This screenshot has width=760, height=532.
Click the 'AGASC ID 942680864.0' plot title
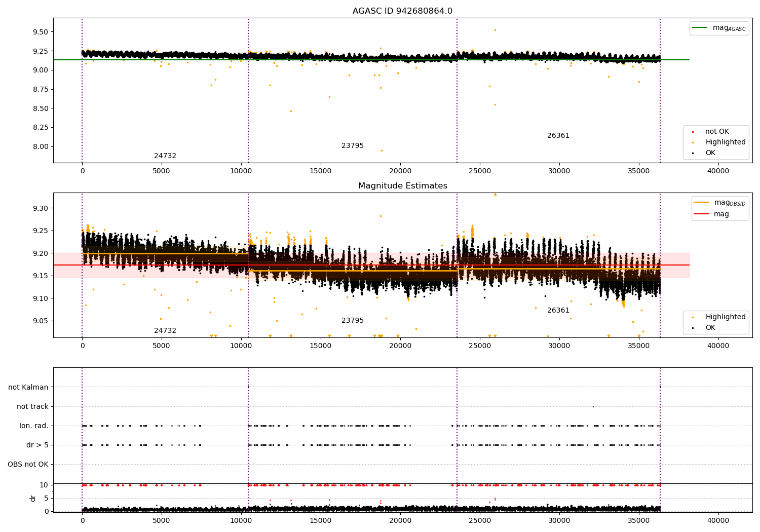tap(402, 11)
